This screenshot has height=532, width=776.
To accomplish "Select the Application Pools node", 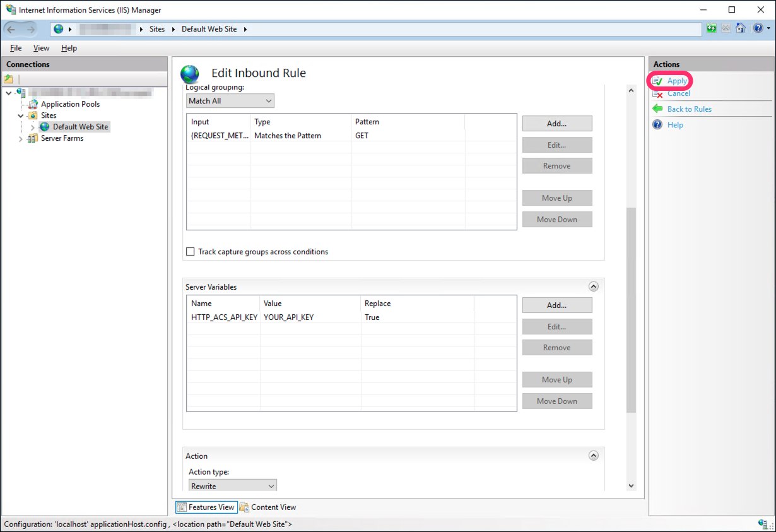I will [70, 104].
